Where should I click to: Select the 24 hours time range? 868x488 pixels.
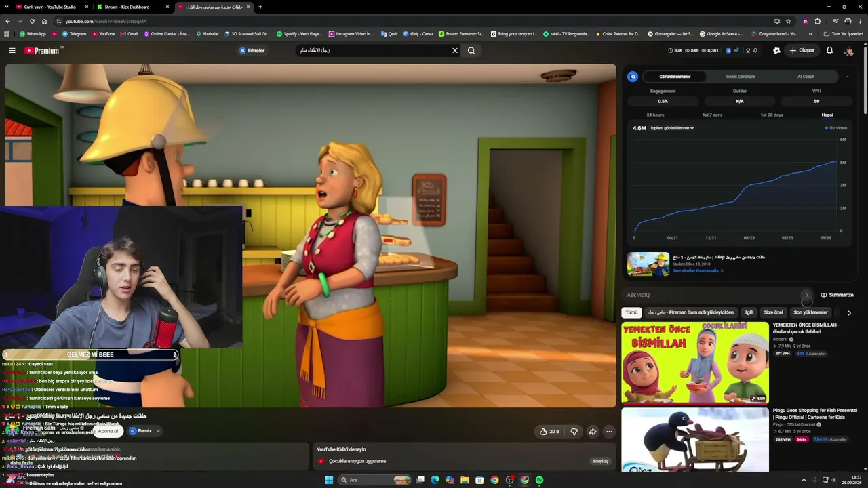click(655, 115)
